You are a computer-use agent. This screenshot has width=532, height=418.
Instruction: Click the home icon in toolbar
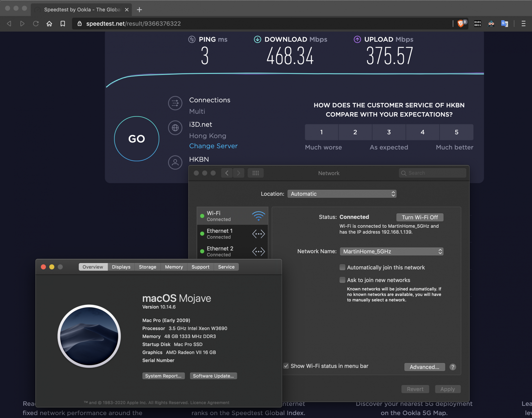49,24
